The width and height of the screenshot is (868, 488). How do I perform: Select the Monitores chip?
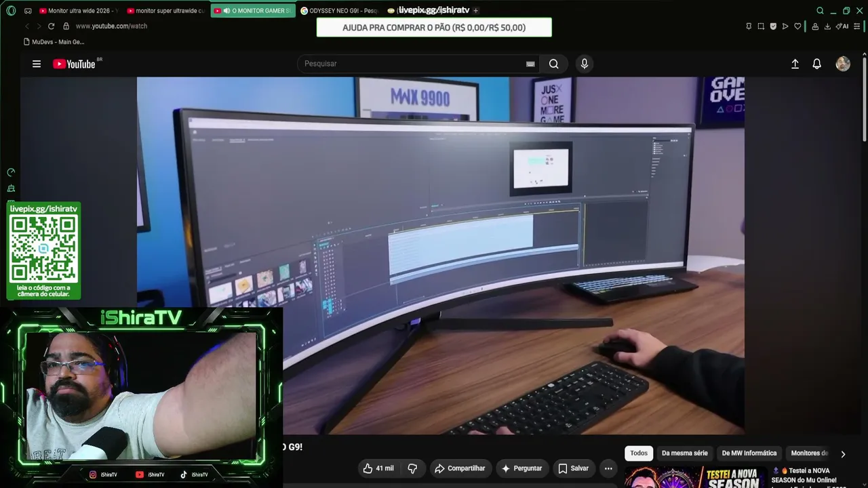point(809,453)
